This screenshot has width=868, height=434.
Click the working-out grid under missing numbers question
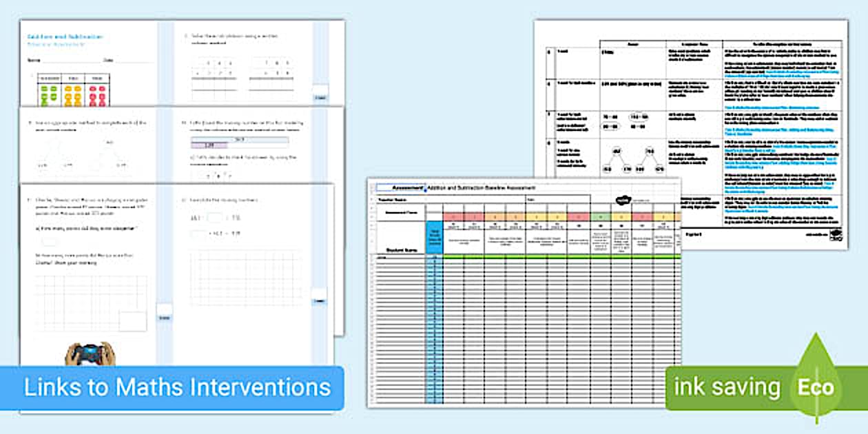pos(245,277)
